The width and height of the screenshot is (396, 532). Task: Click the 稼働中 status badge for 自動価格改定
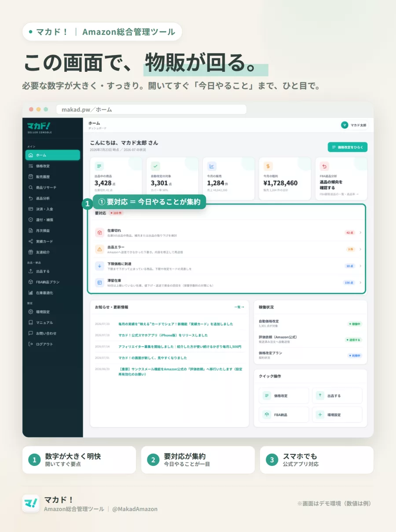(355, 324)
